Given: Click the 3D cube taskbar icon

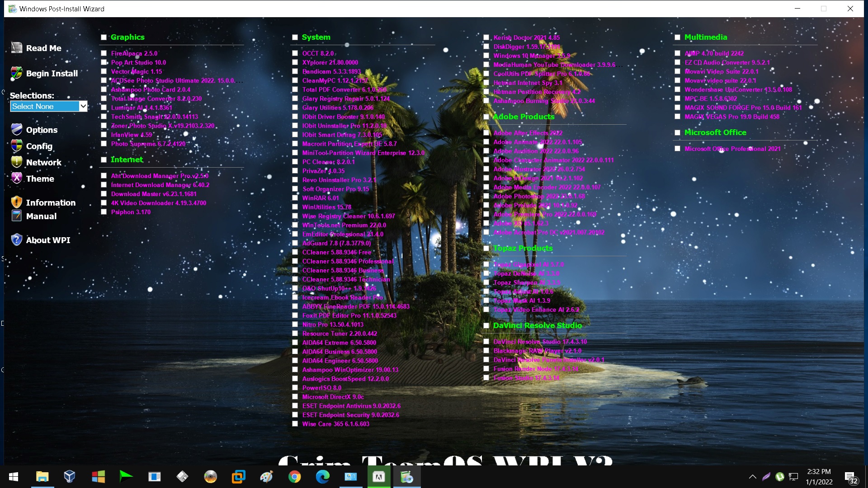Looking at the screenshot, I should pyautogui.click(x=70, y=477).
